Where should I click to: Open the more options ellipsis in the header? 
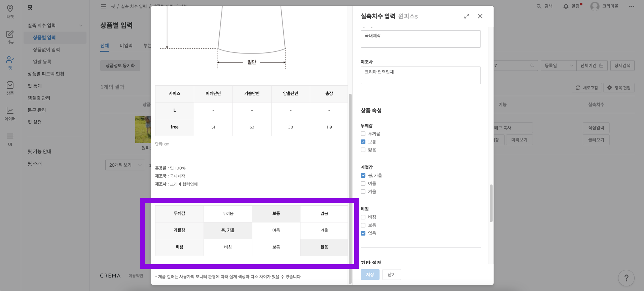632,6
